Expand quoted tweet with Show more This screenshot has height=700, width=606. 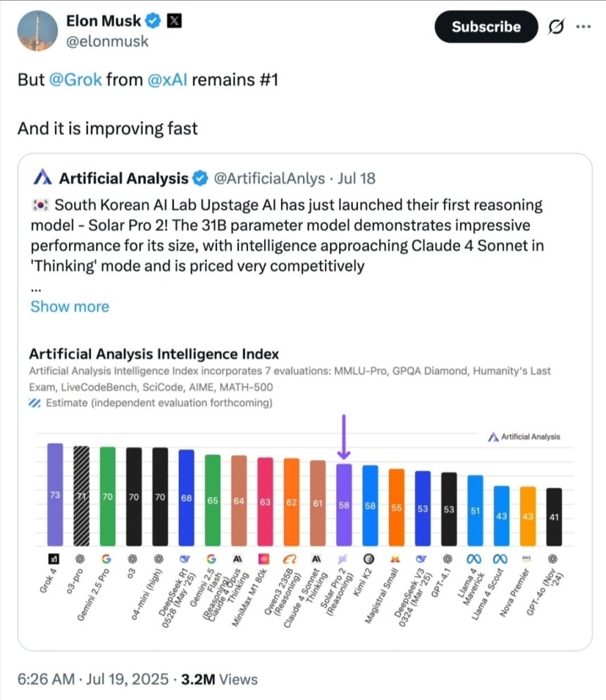pos(70,306)
